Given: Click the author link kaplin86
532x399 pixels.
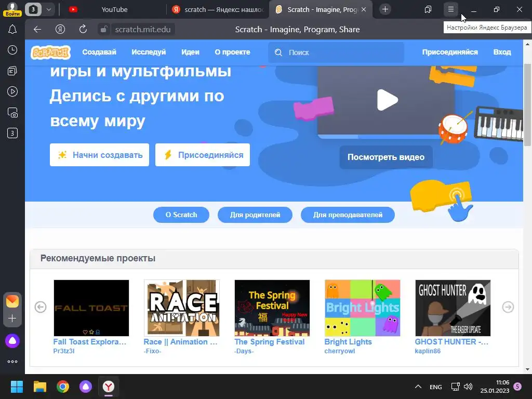Looking at the screenshot, I should point(428,351).
